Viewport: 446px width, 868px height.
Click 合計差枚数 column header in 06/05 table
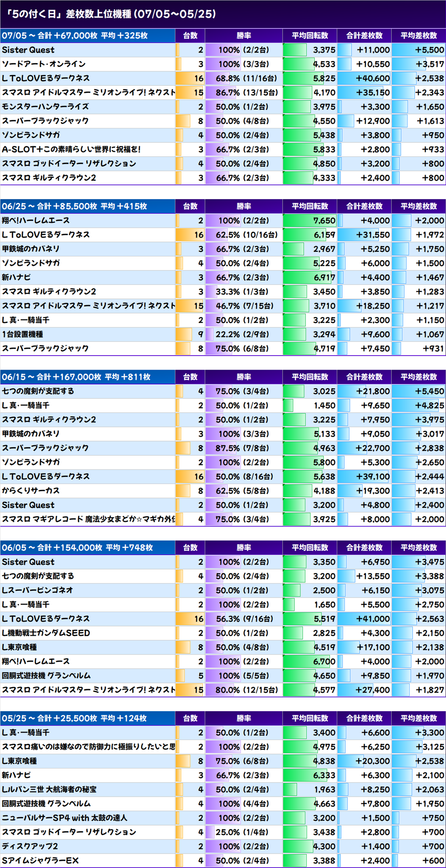tap(364, 548)
